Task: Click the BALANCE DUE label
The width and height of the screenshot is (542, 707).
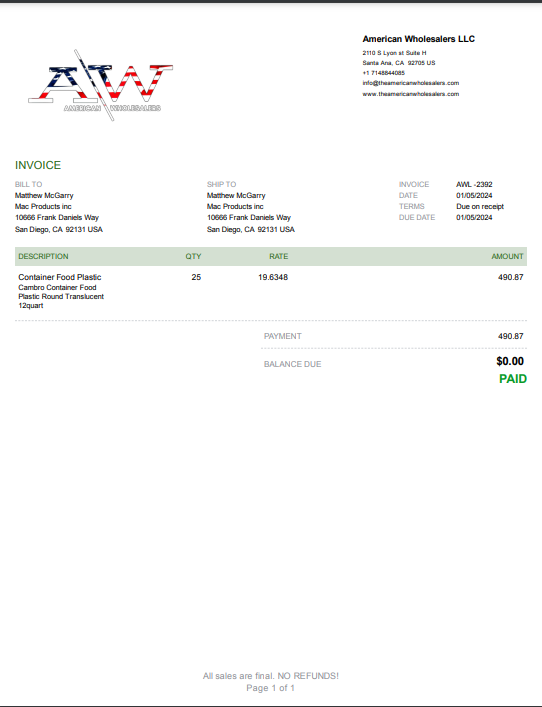Action: click(293, 364)
